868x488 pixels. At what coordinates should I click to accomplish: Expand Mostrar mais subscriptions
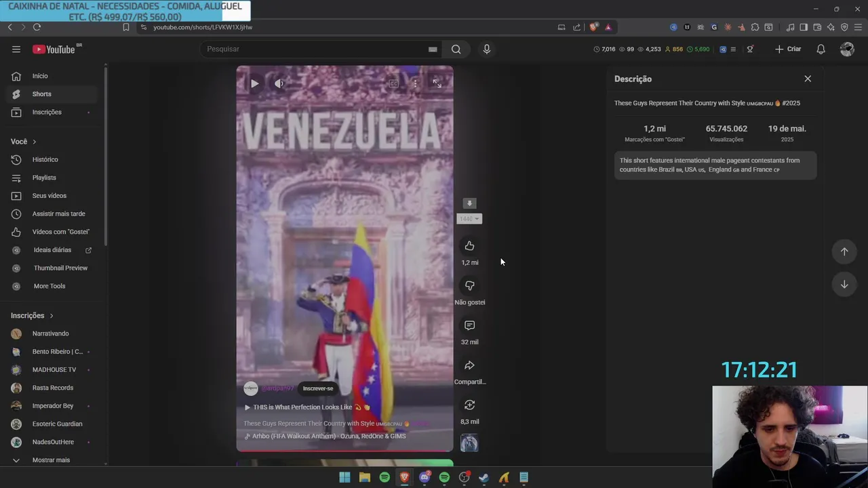(53, 460)
